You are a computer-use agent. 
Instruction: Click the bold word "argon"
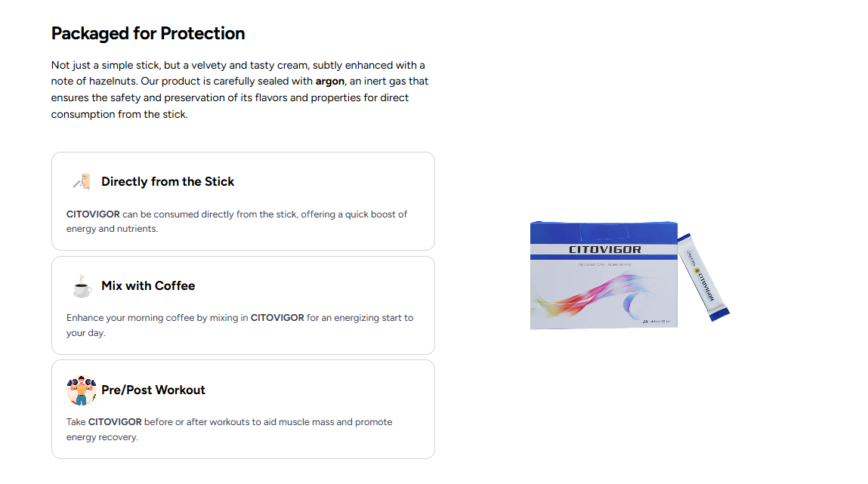pos(330,82)
